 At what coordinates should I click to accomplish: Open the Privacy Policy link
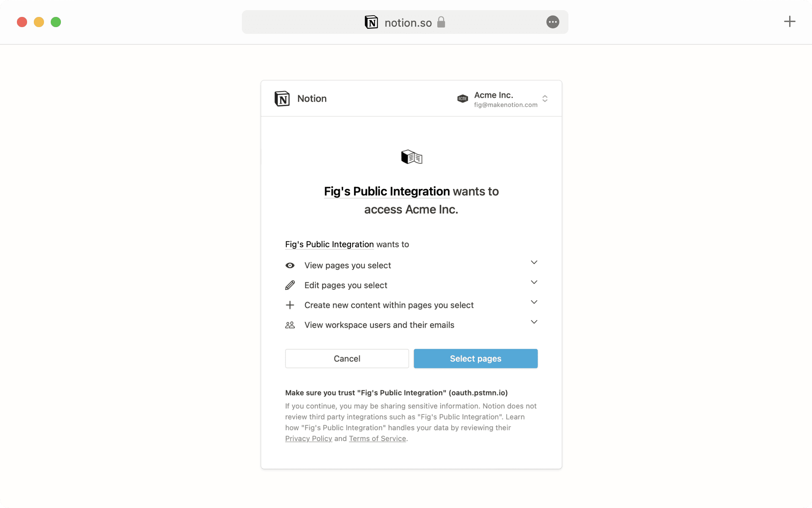tap(308, 439)
